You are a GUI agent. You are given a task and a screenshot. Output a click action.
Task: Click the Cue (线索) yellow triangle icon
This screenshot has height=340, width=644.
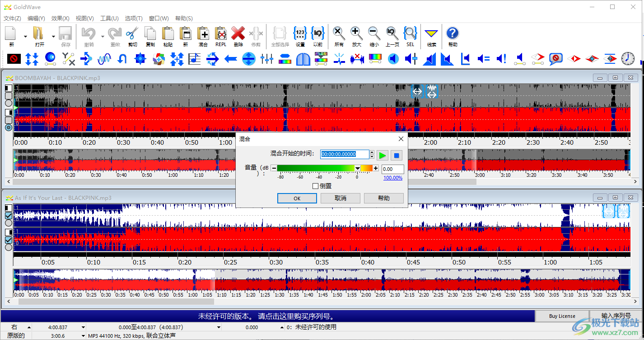(432, 33)
